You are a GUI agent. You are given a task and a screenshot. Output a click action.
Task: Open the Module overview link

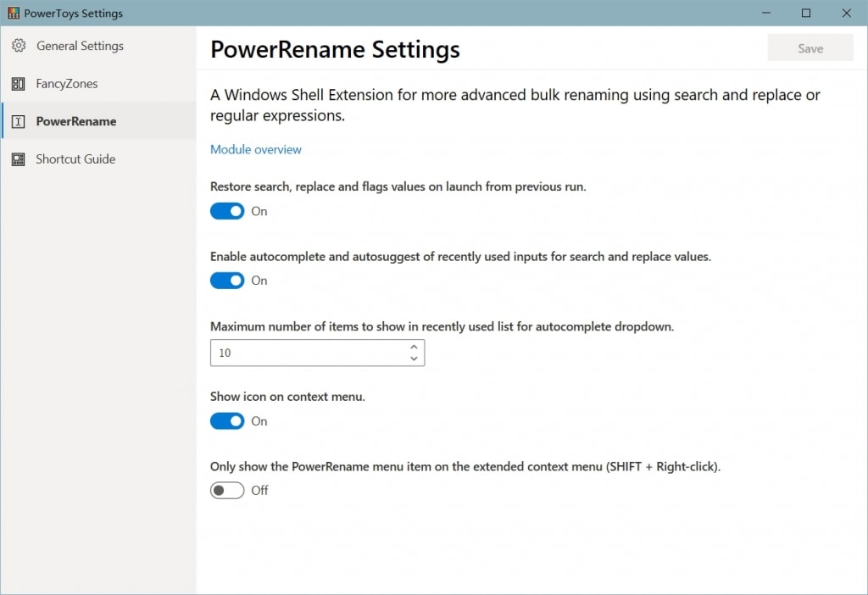point(256,149)
